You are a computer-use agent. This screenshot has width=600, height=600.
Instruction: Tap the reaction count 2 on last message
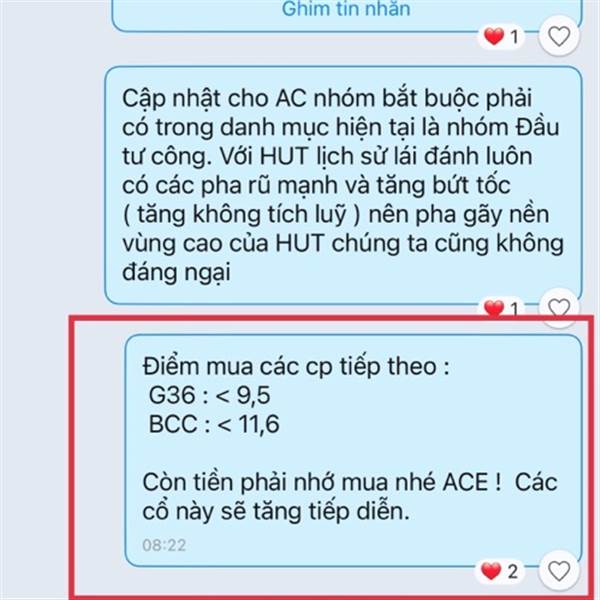coord(513,572)
